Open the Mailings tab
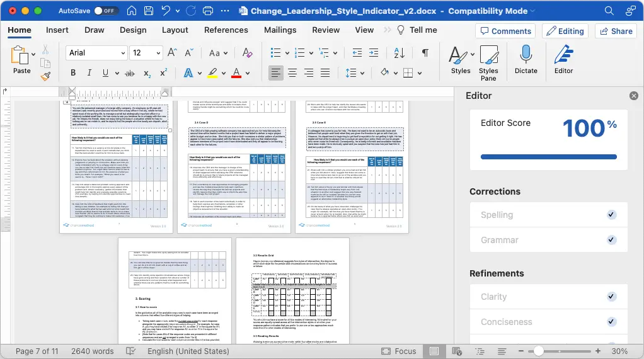 280,30
